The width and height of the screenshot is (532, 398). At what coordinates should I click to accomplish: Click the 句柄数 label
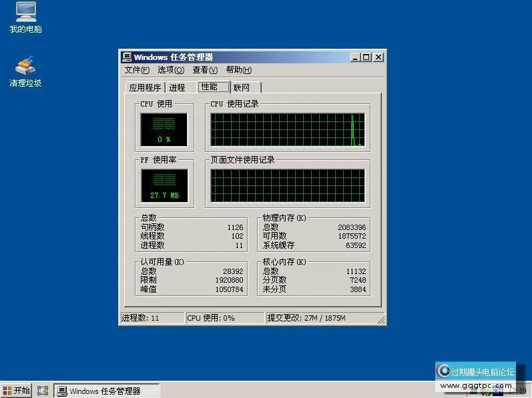pyautogui.click(x=152, y=227)
